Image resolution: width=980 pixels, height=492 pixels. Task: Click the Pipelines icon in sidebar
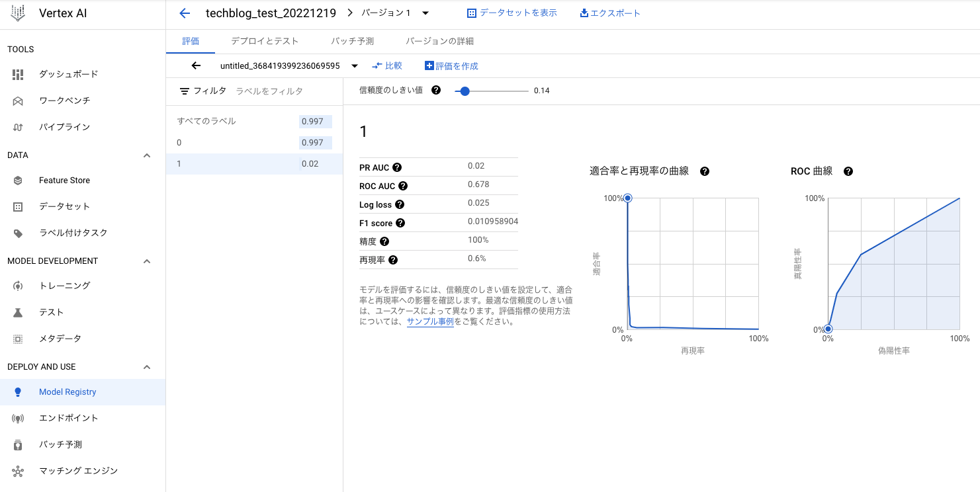18,127
